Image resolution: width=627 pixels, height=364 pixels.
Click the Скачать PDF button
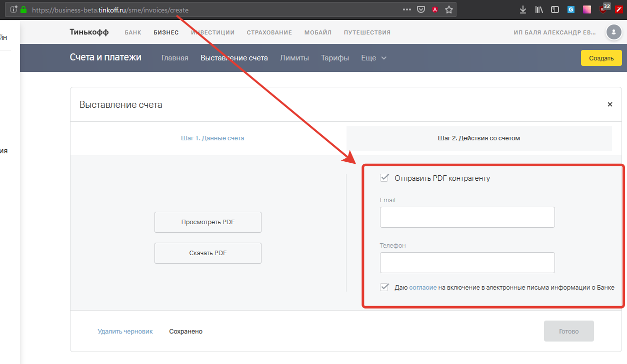click(x=207, y=253)
